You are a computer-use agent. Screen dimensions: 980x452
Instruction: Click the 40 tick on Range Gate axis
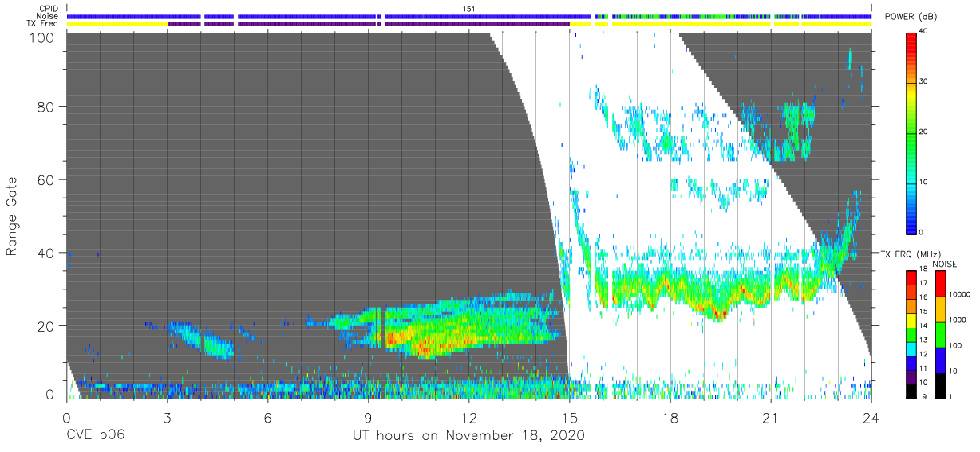pyautogui.click(x=45, y=253)
